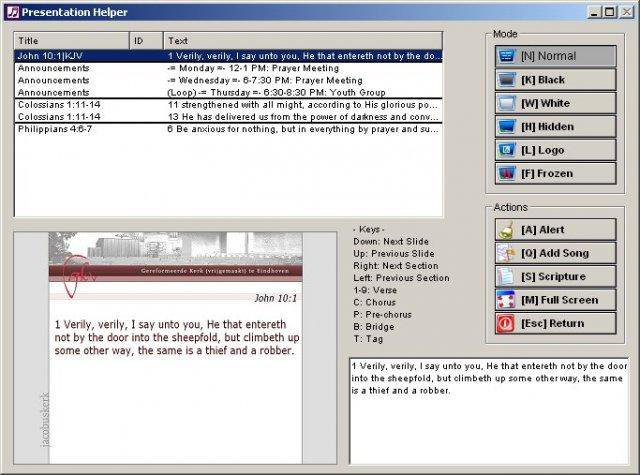Select Colossians 1:11-14 row starting with verse 11
Screen dimensions: 640x475
point(228,105)
